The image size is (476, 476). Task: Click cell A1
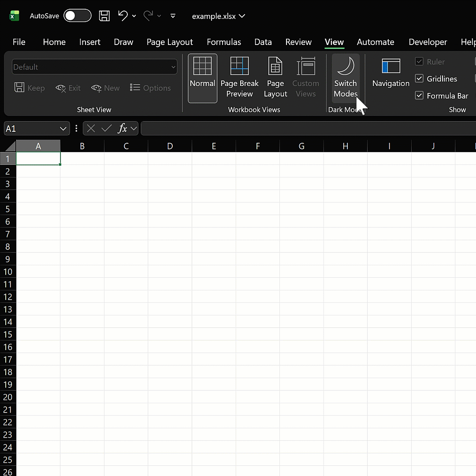pos(38,159)
